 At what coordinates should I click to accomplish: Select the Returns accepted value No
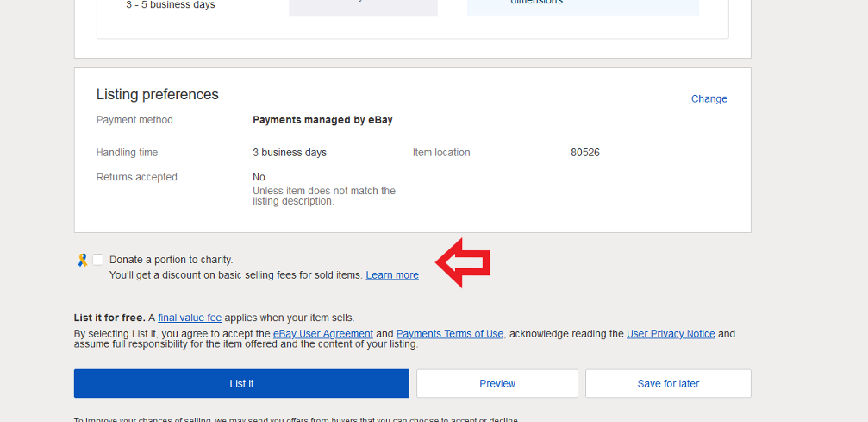pyautogui.click(x=259, y=177)
